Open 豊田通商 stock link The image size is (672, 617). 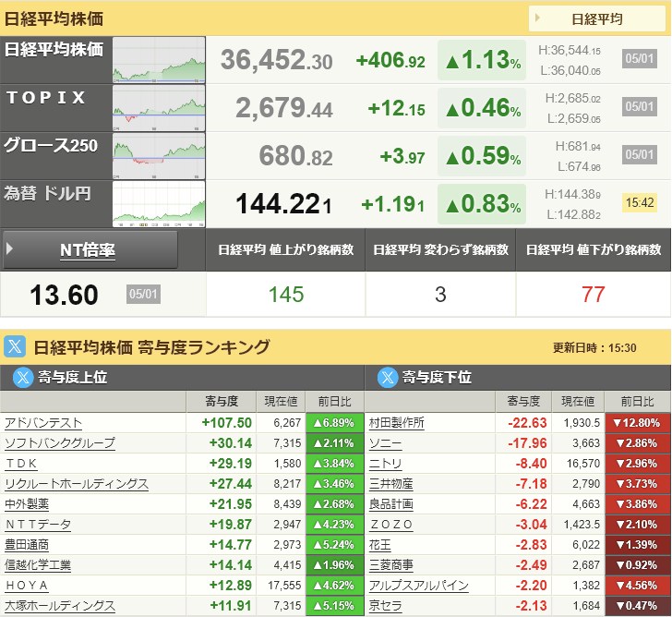coord(27,545)
